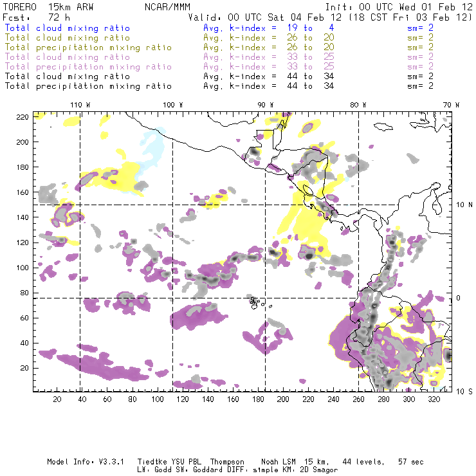This screenshot has height=476, width=476.
Task: Click the x-axis tick label "300"
Action: click(x=409, y=399)
